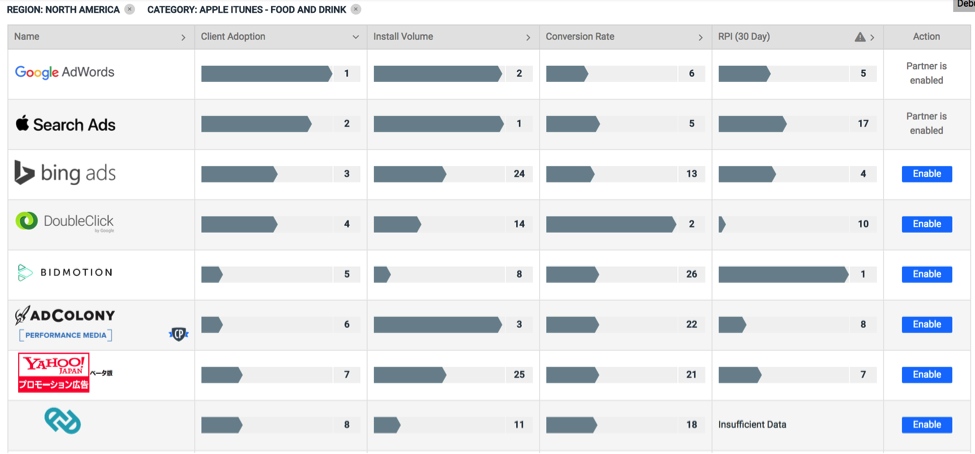
Task: Expand the Install Volume column arrow
Action: [x=528, y=37]
